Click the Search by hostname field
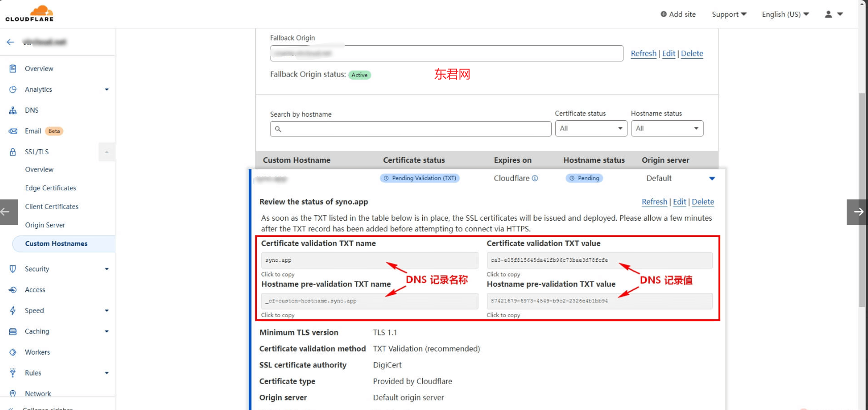Screen dimensions: 868x410 coord(411,129)
